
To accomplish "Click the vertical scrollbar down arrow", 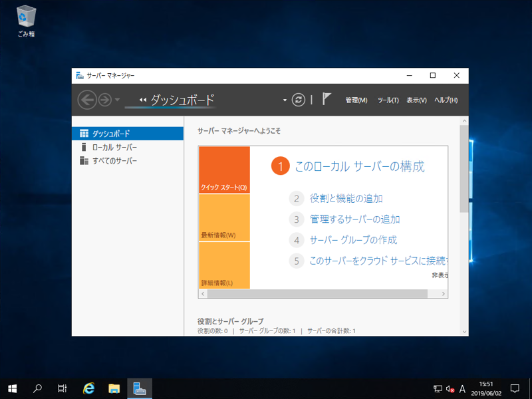I will click(464, 332).
